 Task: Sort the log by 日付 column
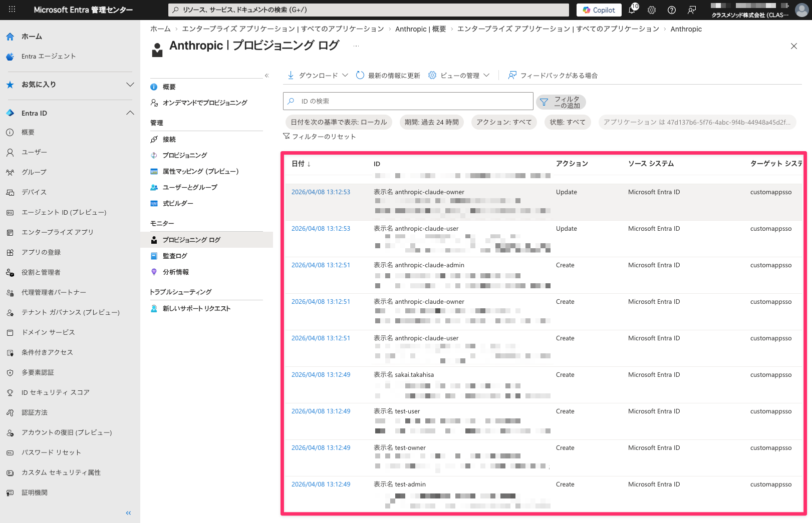(x=301, y=164)
